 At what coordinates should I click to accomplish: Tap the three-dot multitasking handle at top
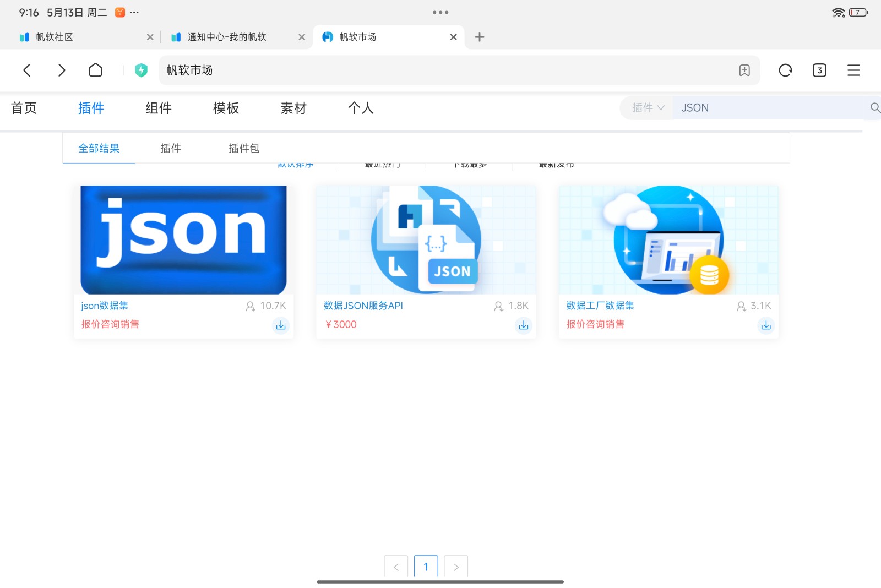point(440,12)
